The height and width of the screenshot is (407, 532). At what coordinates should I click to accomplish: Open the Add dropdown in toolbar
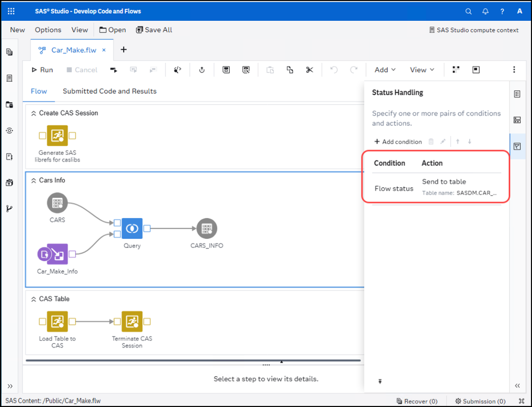point(385,70)
